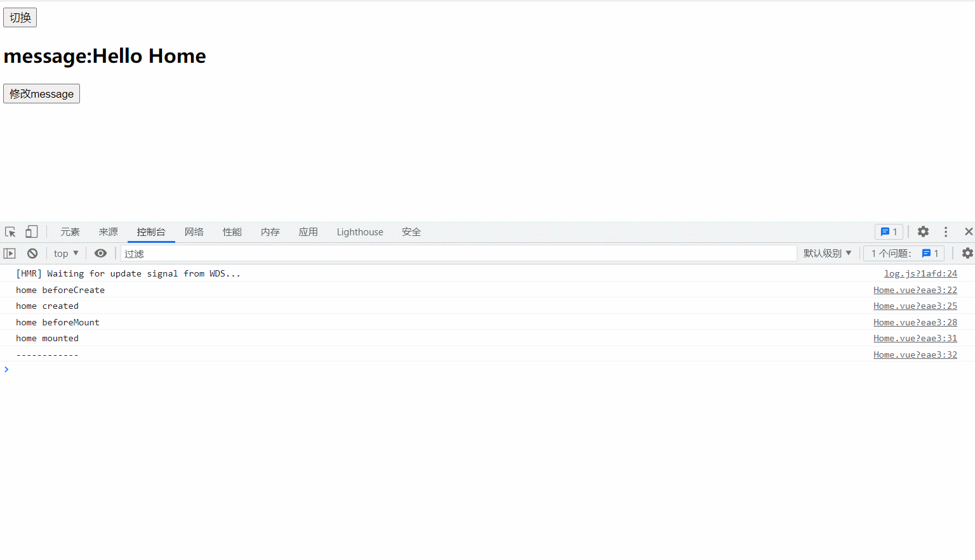The height and width of the screenshot is (560, 975).
Task: Click the 过滤 filter input field
Action: tap(457, 254)
